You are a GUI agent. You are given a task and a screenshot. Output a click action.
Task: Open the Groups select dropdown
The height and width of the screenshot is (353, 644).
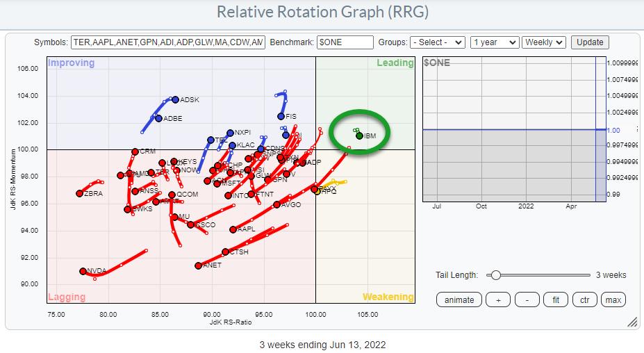[x=436, y=42]
